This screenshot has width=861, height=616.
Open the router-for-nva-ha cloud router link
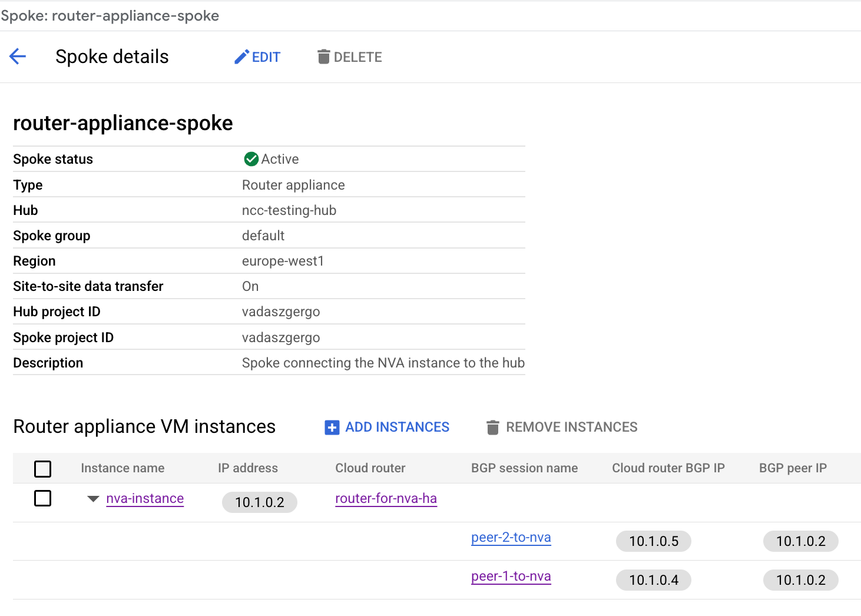coord(386,498)
